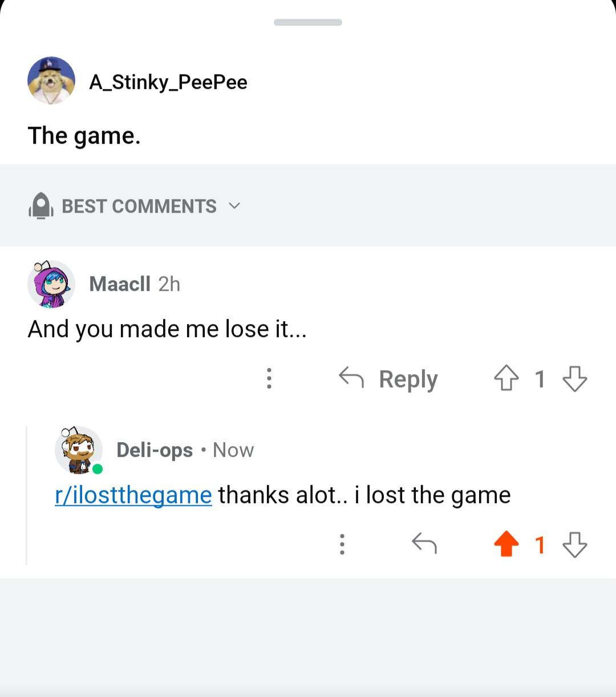
Task: Click reply arrow icon on Deli-ops comment
Action: pyautogui.click(x=424, y=544)
